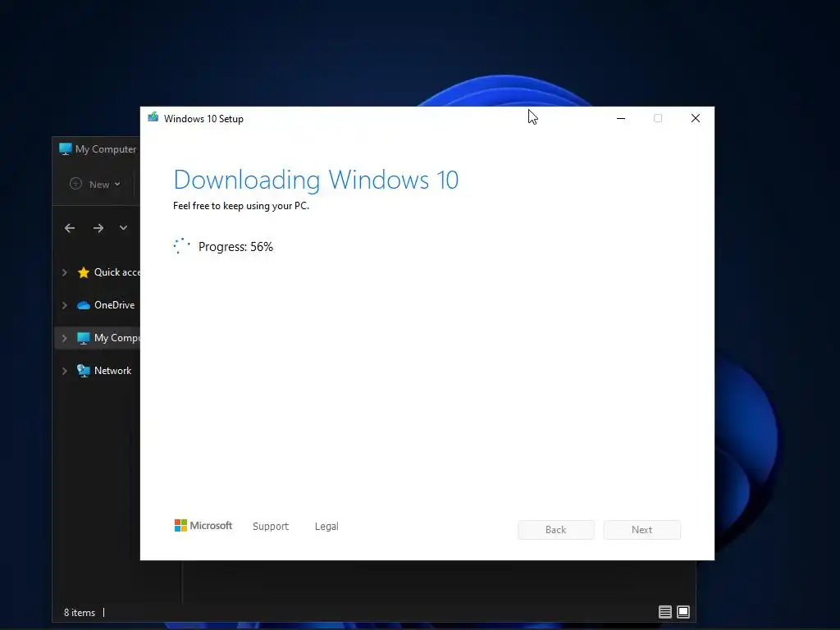840x630 pixels.
Task: Open the New menu in My Computer window
Action: point(95,185)
